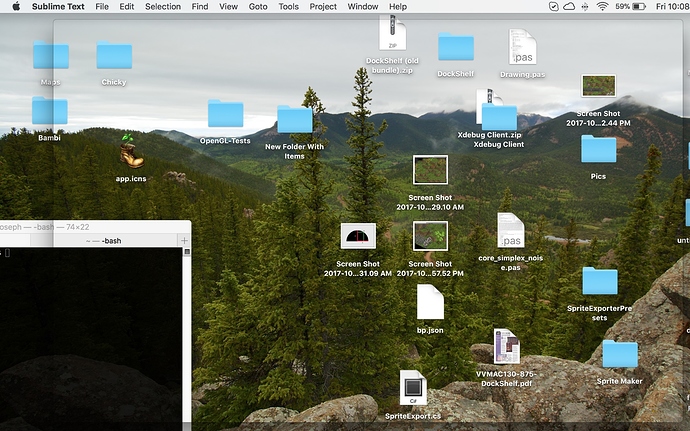The height and width of the screenshot is (431, 690).
Task: Click the Wi-Fi status icon
Action: (x=602, y=7)
